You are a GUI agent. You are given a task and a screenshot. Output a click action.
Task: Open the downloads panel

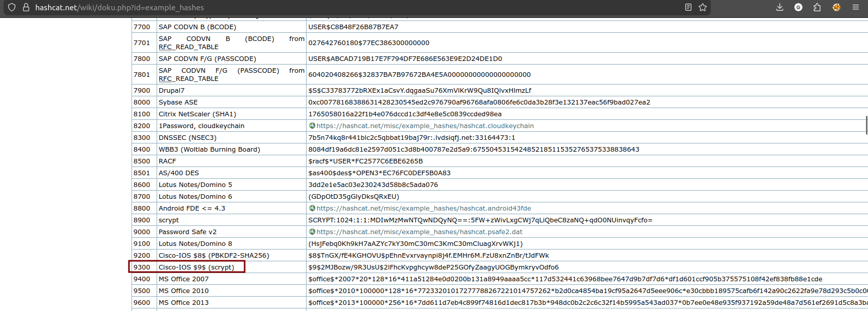(x=779, y=7)
